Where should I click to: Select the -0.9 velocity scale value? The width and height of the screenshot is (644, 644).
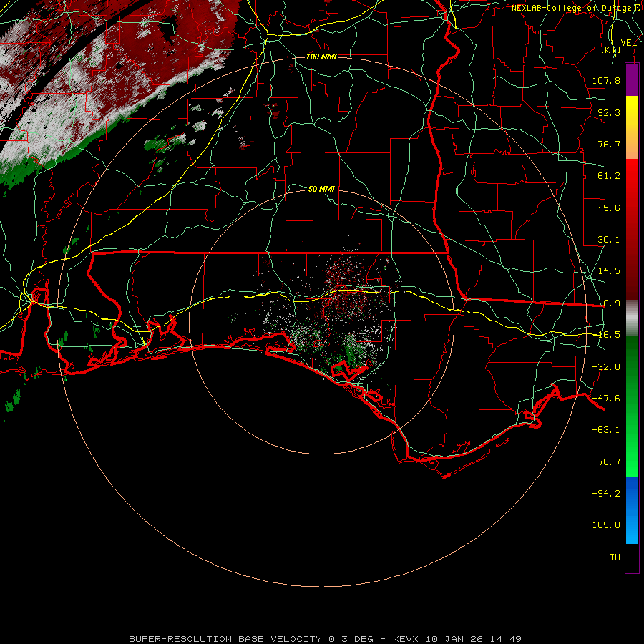tap(609, 303)
